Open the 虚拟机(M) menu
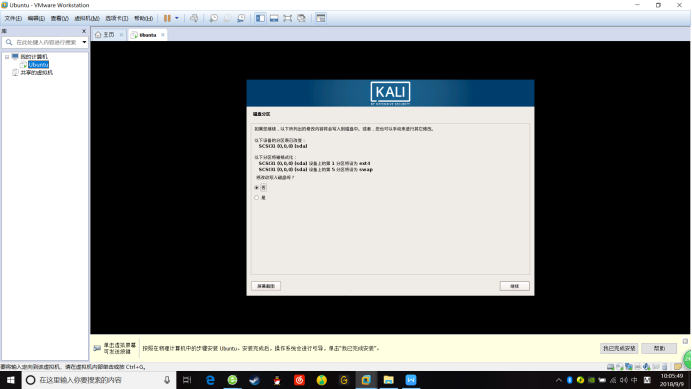 coord(87,19)
